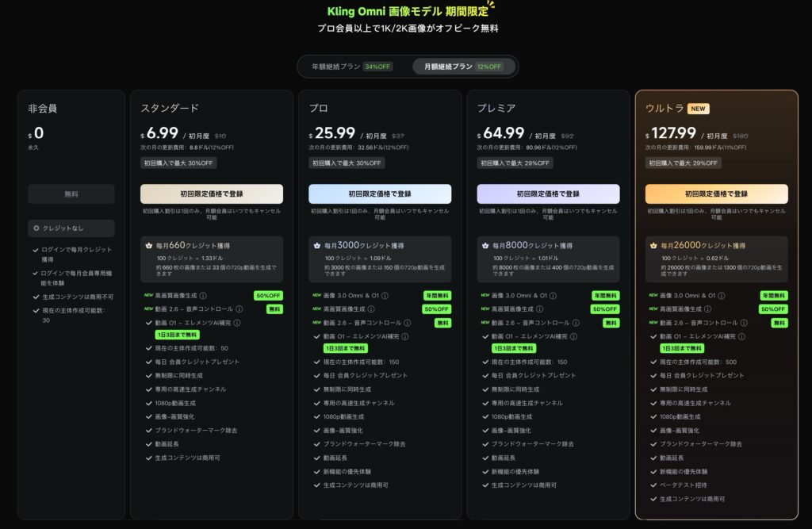Click info icon beside Ultra 動画 O1 エレメンツAI補完
This screenshot has height=529, width=812.
coord(742,336)
